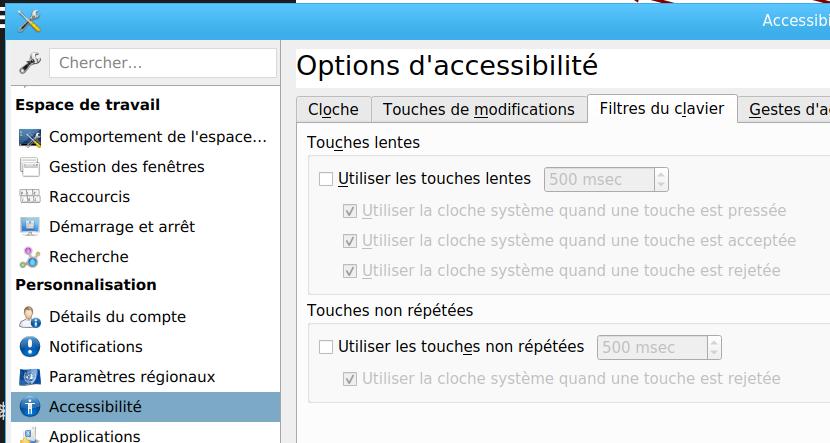Open the Recherche molecule icon
Viewport: 830px width, 443px height.
(30, 257)
